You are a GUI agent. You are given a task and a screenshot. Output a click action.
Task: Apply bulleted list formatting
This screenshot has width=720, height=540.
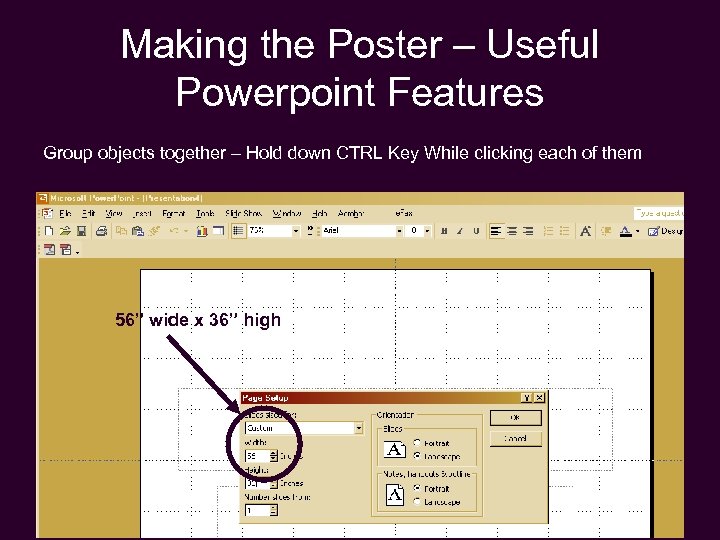pyautogui.click(x=565, y=231)
